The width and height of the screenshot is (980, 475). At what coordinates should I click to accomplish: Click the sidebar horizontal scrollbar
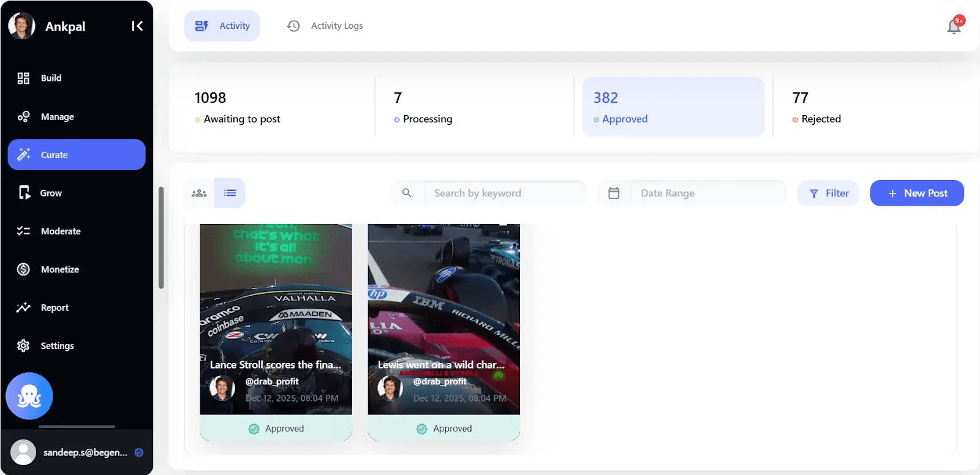tap(77, 426)
